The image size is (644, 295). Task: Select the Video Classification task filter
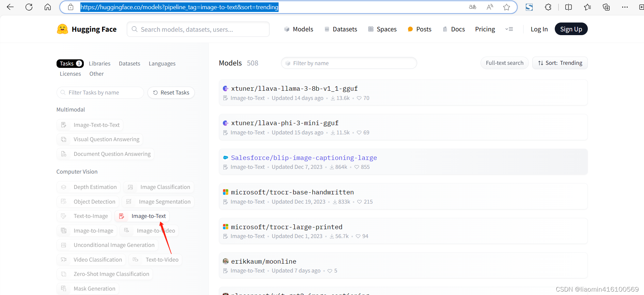[x=91, y=260]
